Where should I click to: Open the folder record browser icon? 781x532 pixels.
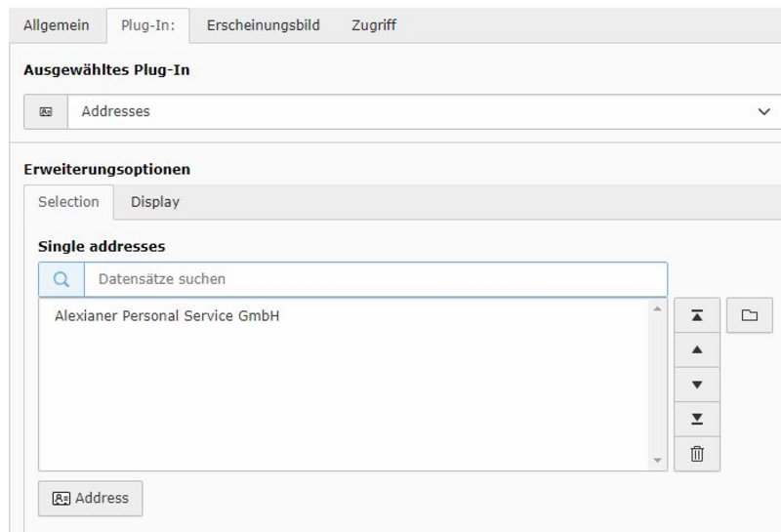pos(749,315)
